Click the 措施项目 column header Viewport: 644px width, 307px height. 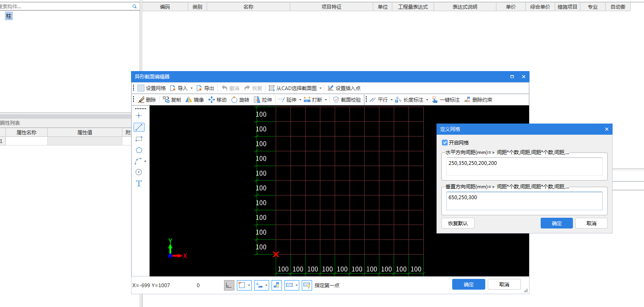coord(568,7)
